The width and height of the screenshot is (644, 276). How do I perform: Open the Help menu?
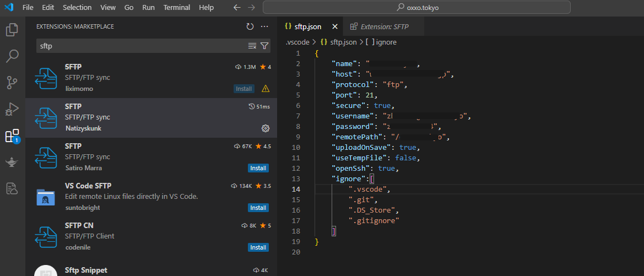206,7
